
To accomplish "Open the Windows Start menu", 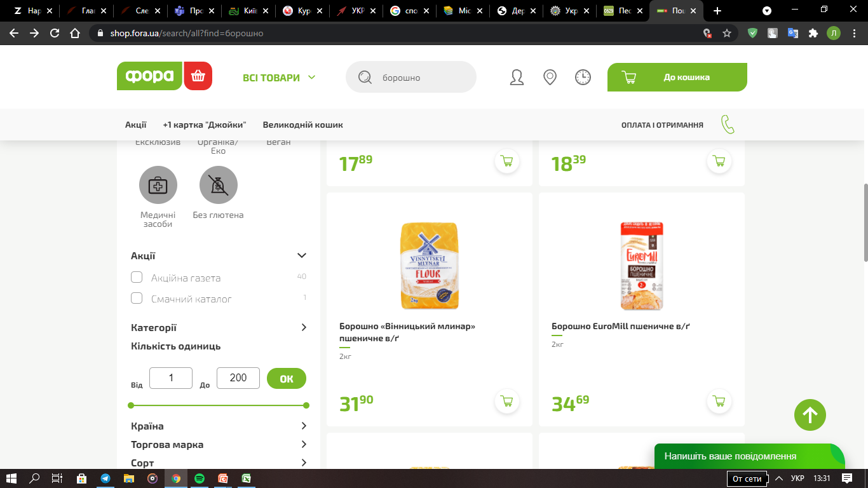I will tap(11, 478).
